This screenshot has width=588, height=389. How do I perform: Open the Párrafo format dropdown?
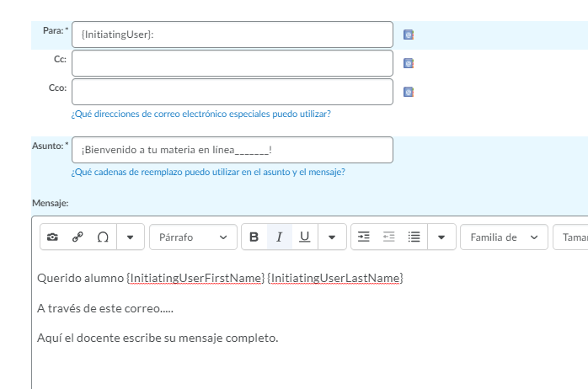193,237
